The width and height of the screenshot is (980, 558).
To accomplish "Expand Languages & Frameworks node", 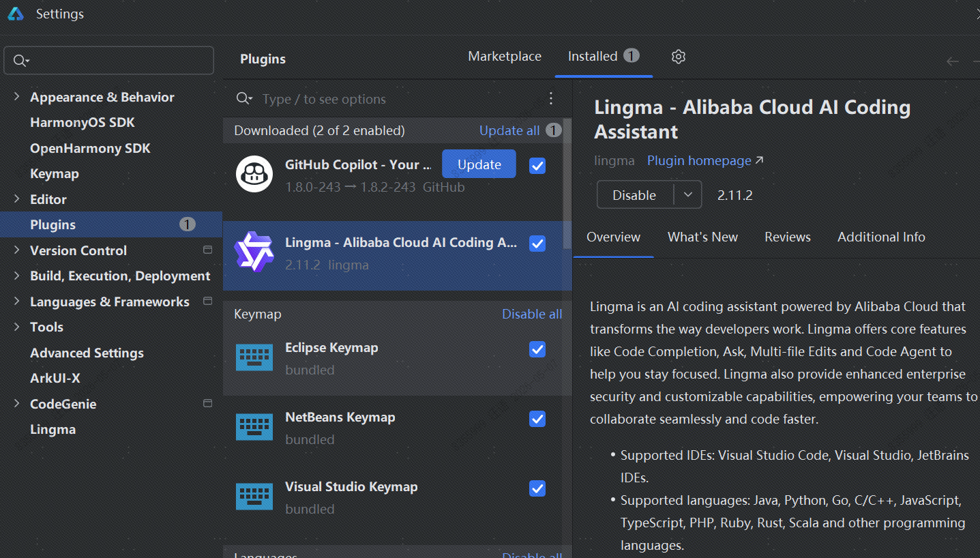I will [x=16, y=302].
